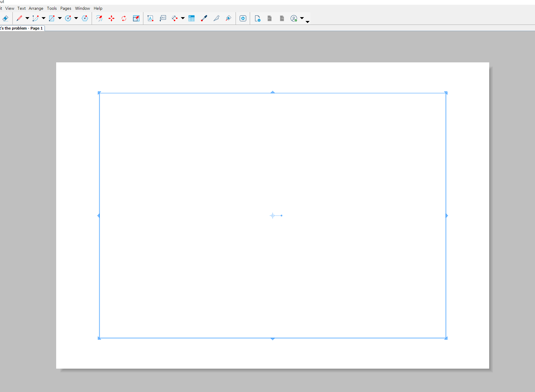
Task: Start the presentation
Action: tap(243, 18)
